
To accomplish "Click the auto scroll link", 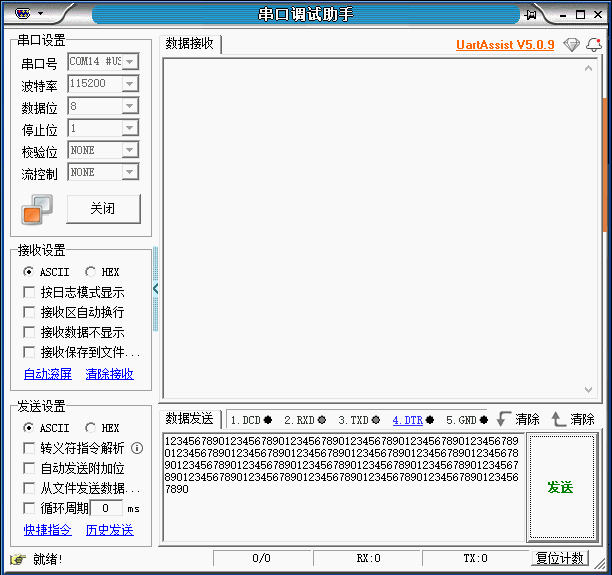I will [x=48, y=374].
